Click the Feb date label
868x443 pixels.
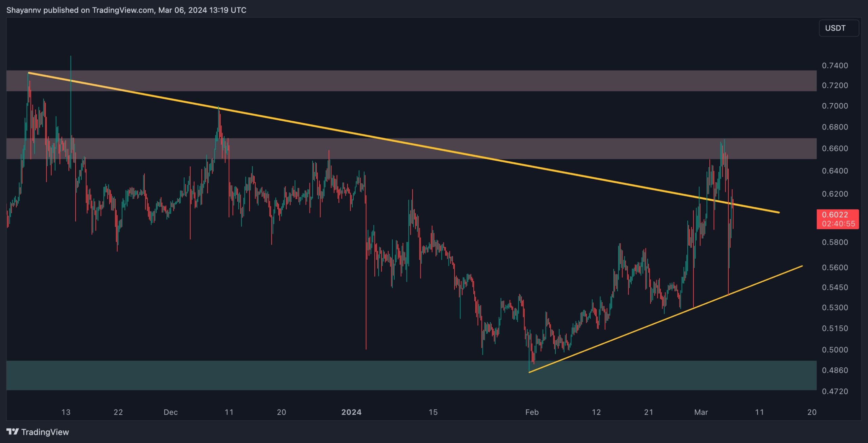pyautogui.click(x=532, y=412)
